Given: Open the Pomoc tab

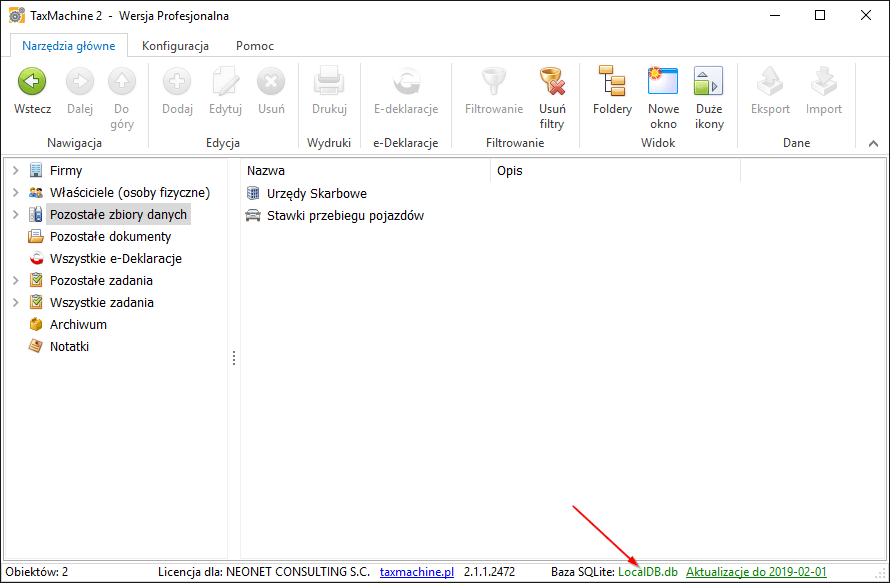Looking at the screenshot, I should click(x=254, y=46).
